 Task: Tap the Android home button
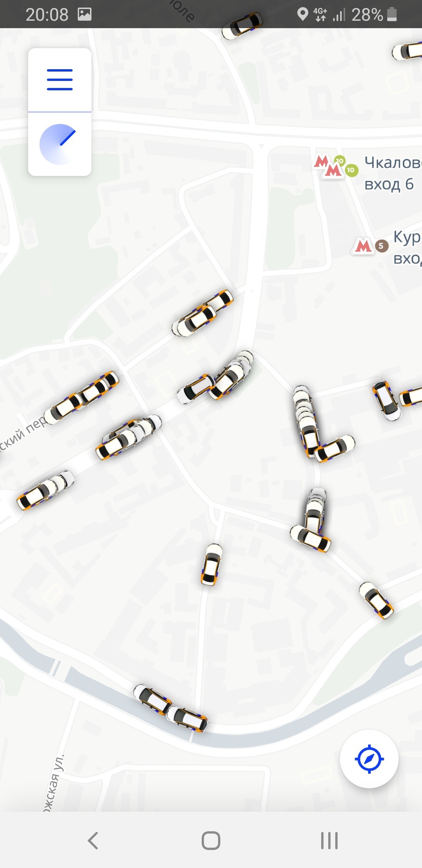coord(211,840)
